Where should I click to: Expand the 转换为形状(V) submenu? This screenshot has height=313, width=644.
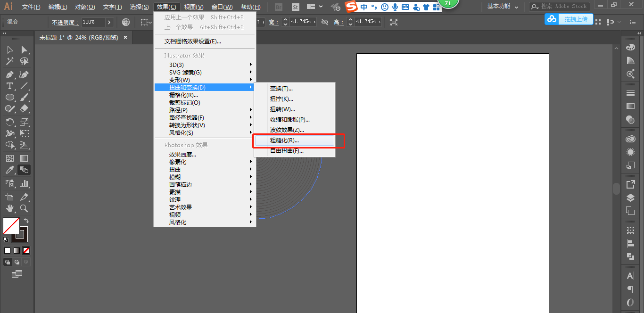[x=205, y=125]
